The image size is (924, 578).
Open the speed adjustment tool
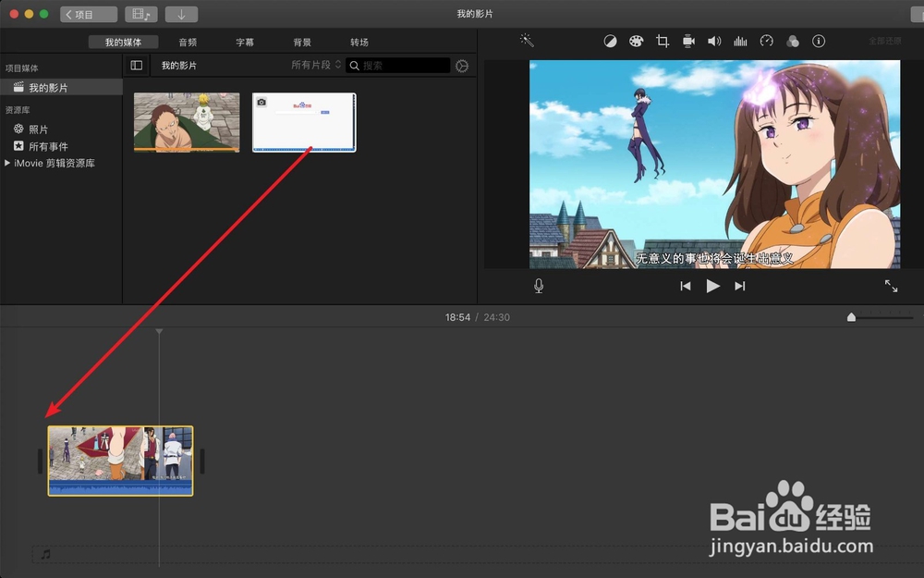(766, 41)
